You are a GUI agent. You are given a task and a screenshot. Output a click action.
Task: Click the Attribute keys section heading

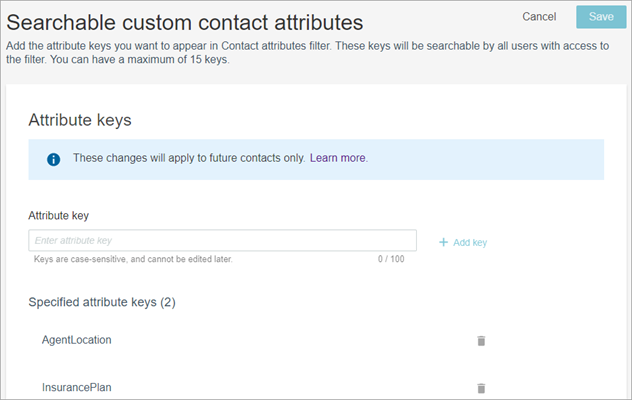(80, 120)
